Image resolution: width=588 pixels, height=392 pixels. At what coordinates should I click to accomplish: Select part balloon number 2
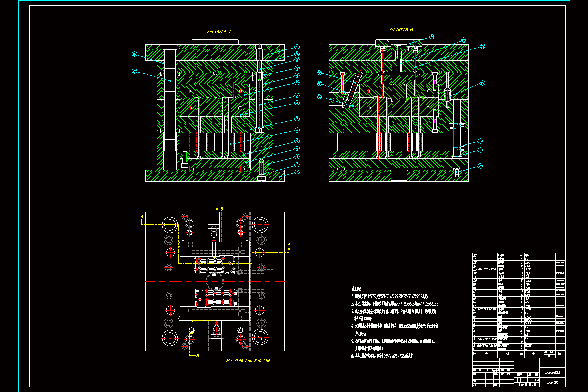[x=297, y=165]
